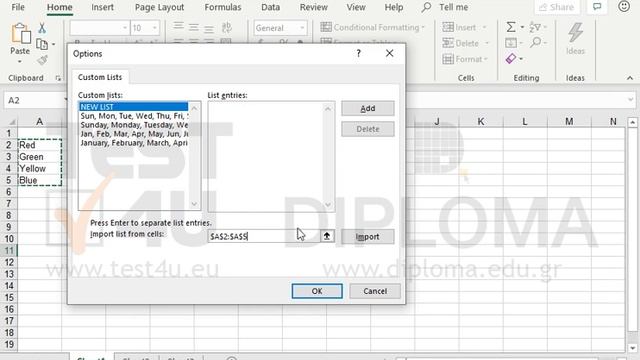Expand the formula bar chevron

pos(631,100)
